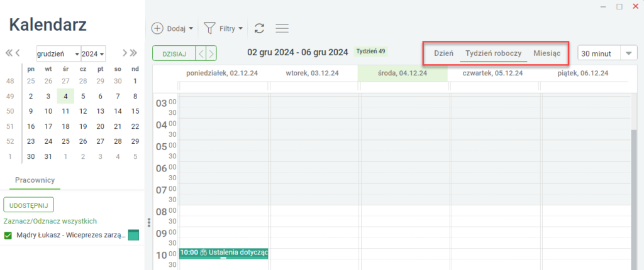This screenshot has height=270, width=644.
Task: Click the teal color swatch for Mądry Łukasz
Action: [x=133, y=235]
